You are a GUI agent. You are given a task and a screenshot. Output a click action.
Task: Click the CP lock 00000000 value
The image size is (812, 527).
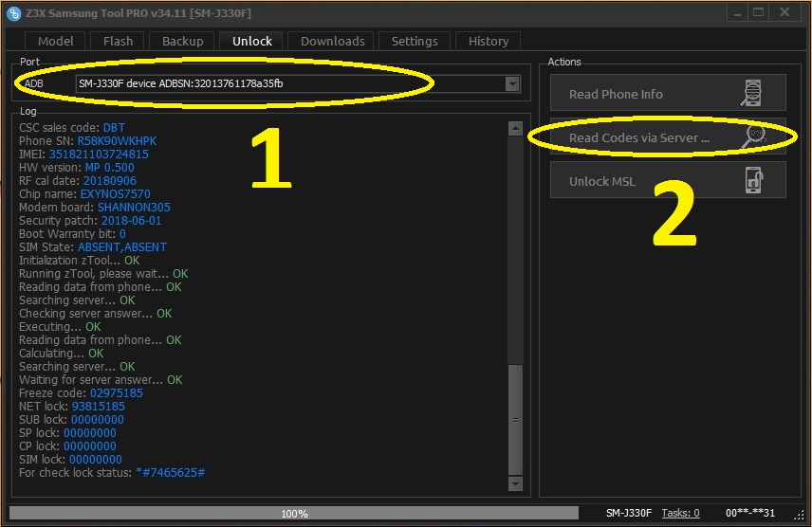[89, 446]
